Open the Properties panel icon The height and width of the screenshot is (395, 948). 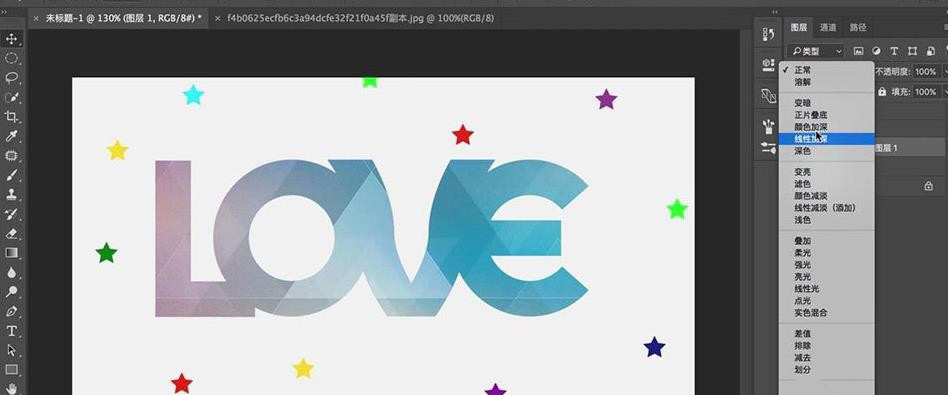[x=768, y=65]
